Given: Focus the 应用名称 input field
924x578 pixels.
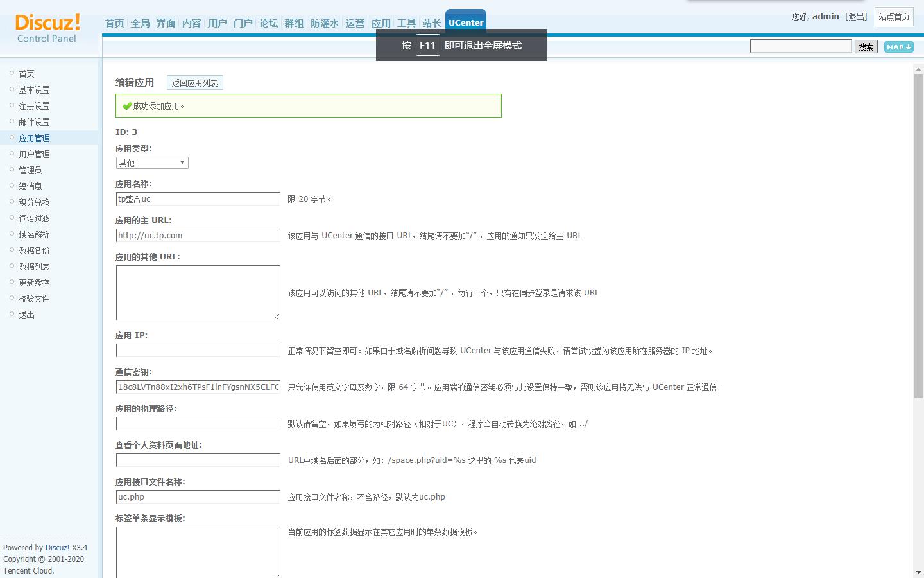Looking at the screenshot, I should click(198, 198).
